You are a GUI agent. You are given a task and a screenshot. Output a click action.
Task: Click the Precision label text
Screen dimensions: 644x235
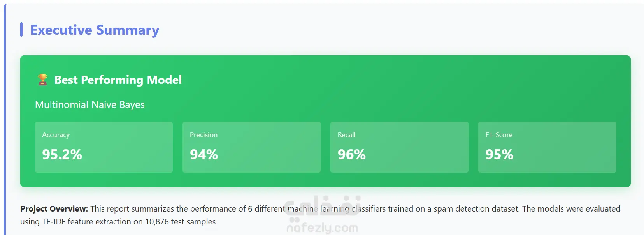[204, 135]
